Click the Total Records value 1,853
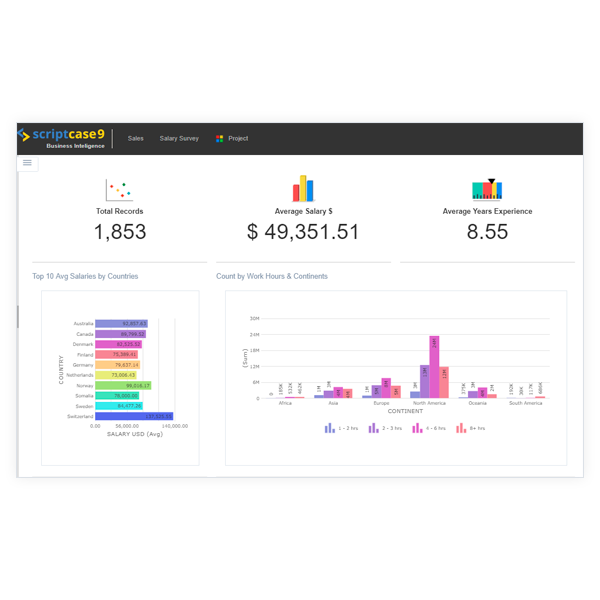Screen dimensions: 600x600 [120, 232]
